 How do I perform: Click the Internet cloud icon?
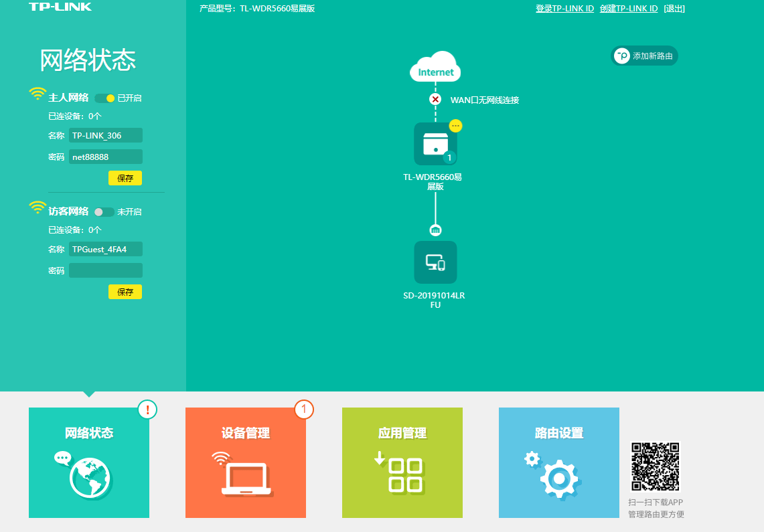[x=435, y=67]
